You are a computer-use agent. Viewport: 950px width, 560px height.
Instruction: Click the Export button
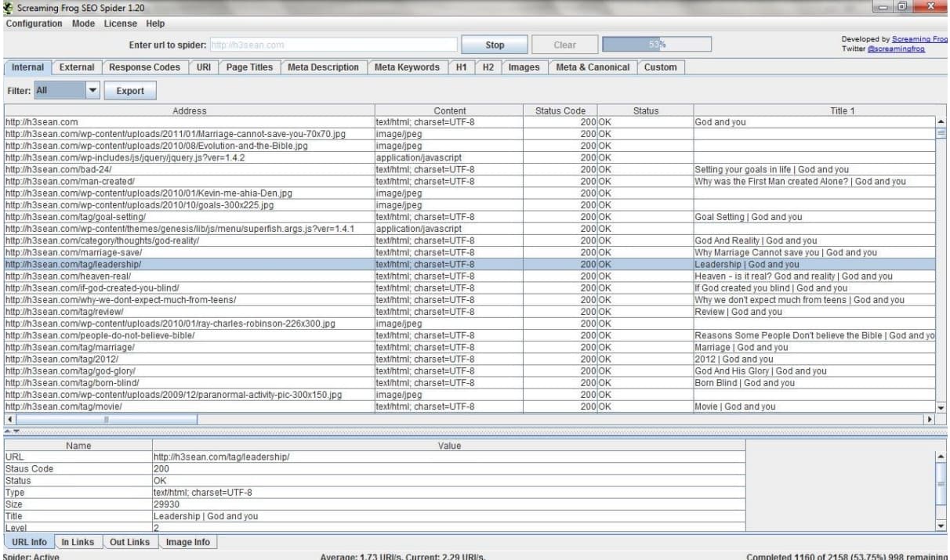[x=130, y=91]
